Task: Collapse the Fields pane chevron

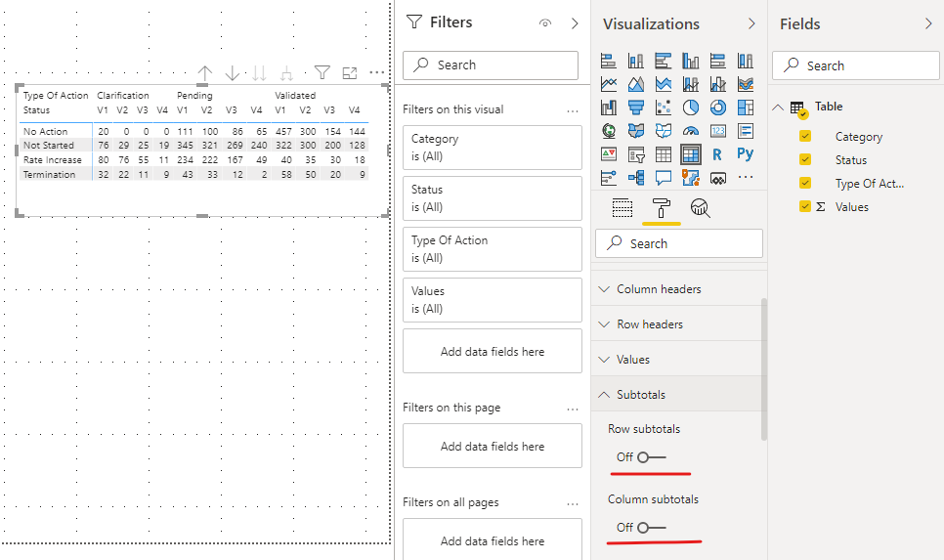Action: [x=928, y=23]
